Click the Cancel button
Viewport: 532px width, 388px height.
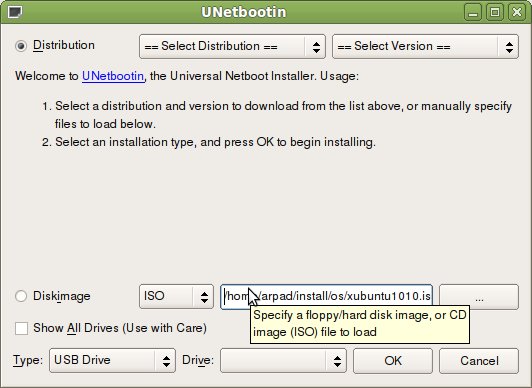(x=479, y=361)
